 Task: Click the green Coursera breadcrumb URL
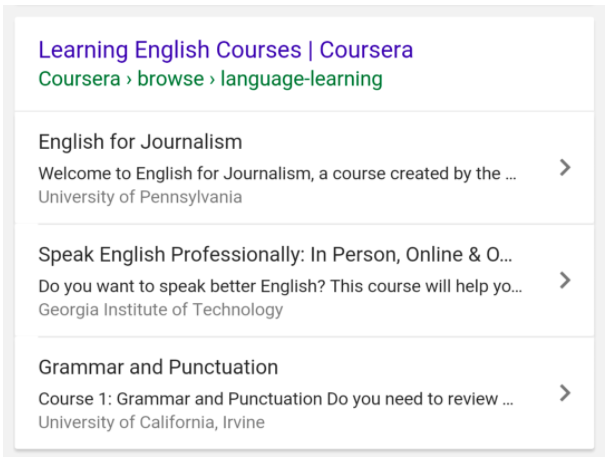(x=210, y=79)
